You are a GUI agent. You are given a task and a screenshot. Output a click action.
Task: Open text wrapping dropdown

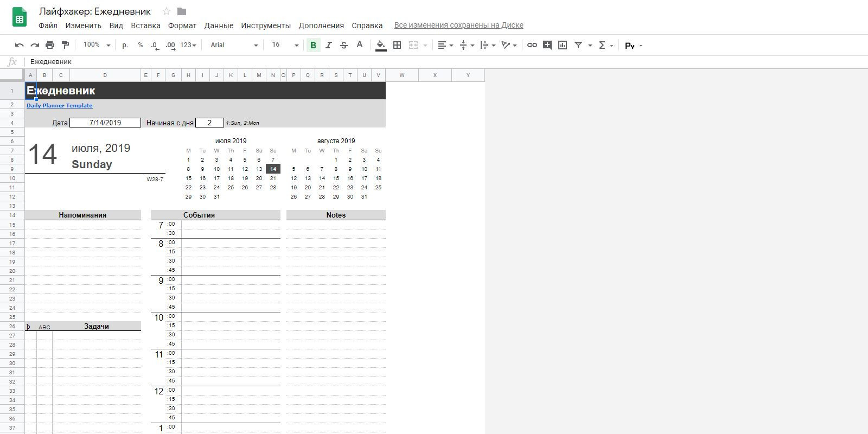coord(488,45)
